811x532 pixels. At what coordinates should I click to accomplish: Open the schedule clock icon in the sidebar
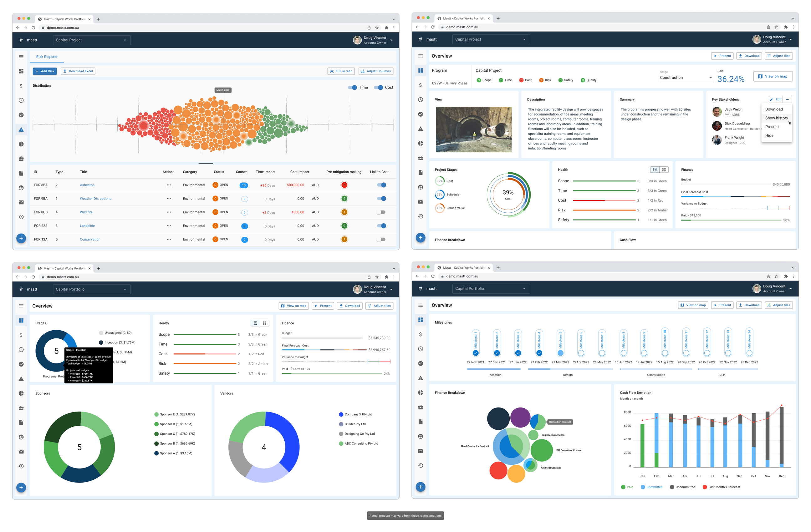[21, 100]
